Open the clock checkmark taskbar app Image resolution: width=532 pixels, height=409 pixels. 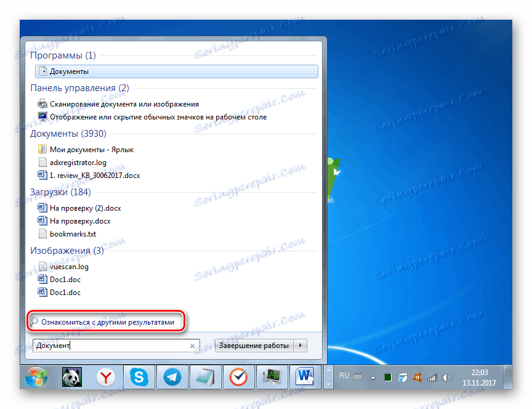point(238,377)
